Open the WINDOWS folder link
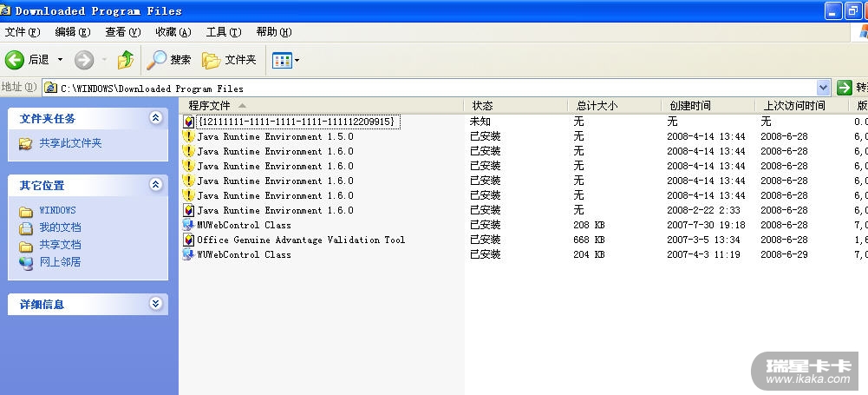 click(x=57, y=210)
